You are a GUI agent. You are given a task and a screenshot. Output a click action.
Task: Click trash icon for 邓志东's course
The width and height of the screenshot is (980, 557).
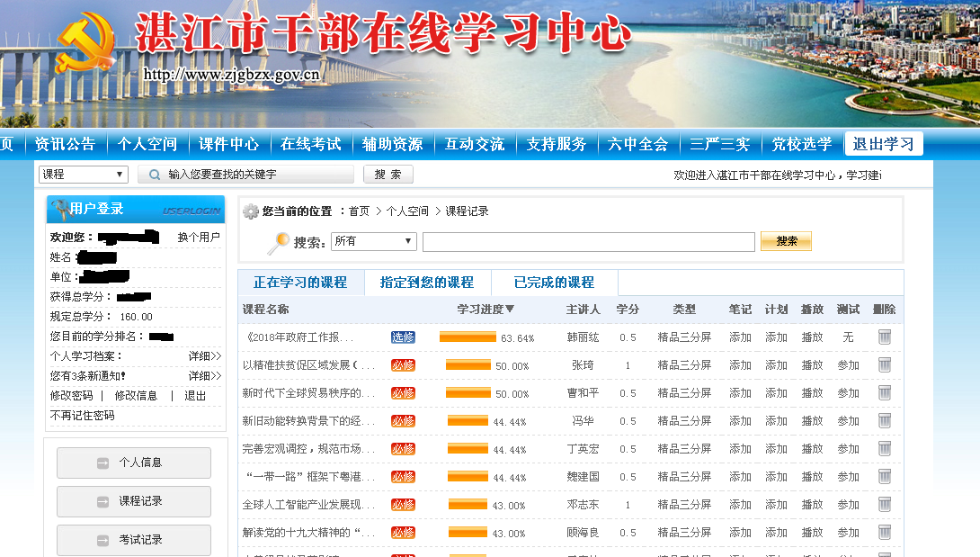coord(884,505)
